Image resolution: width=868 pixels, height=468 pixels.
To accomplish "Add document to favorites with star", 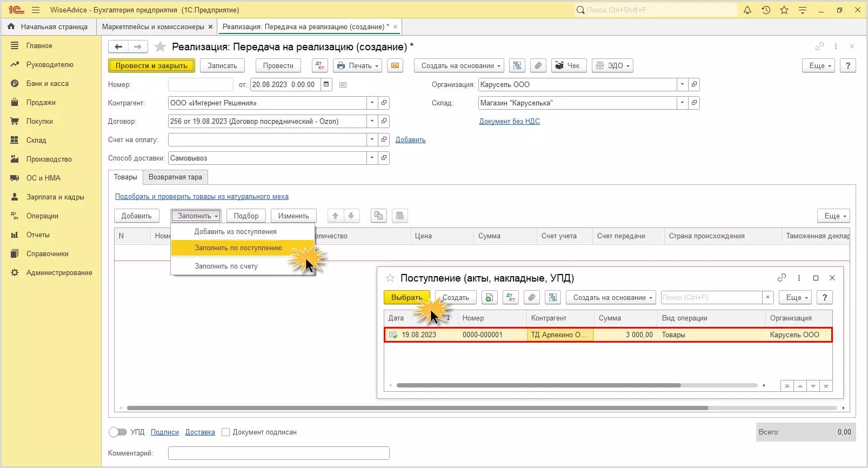I will (x=160, y=46).
